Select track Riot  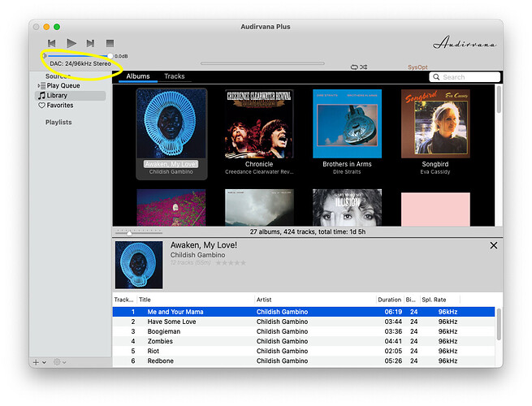pos(304,352)
